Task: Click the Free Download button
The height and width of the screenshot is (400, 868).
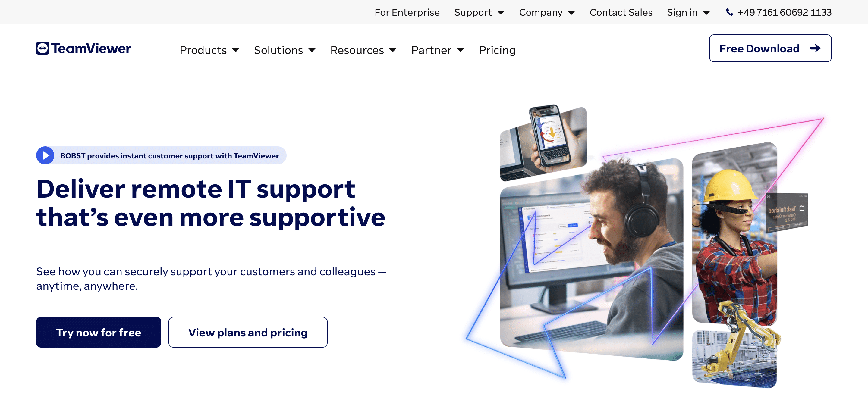Action: (x=770, y=48)
